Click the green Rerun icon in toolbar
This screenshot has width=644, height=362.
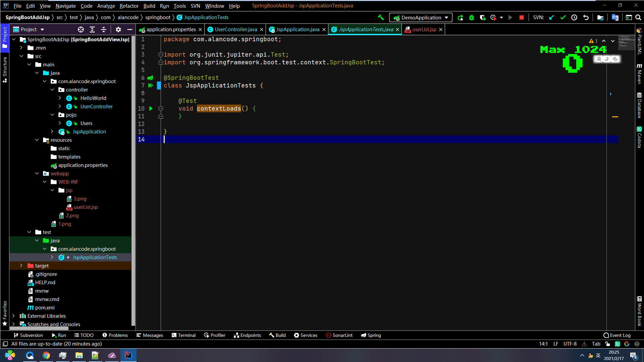(x=460, y=17)
